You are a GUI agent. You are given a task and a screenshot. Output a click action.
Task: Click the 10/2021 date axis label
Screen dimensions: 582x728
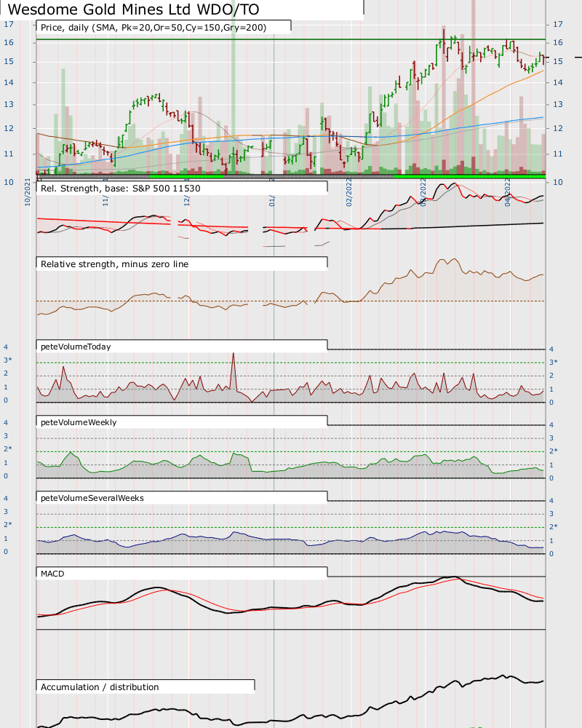tap(28, 191)
